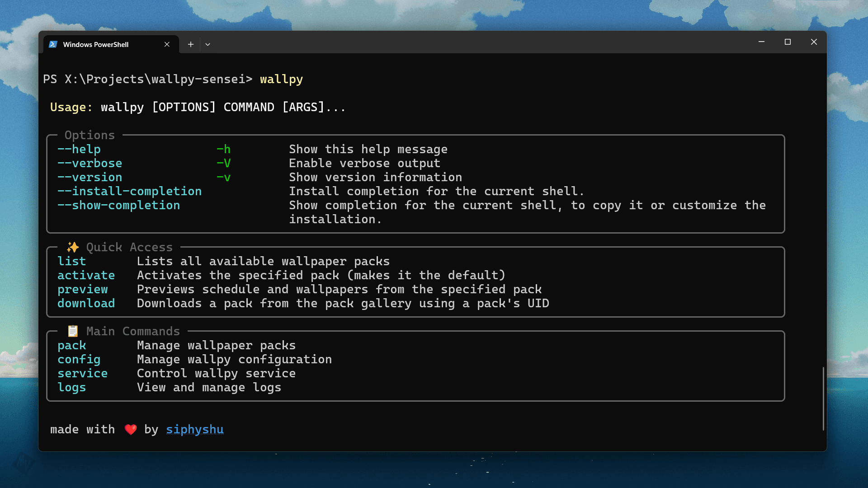Viewport: 868px width, 488px height.
Task: Select the Windows PowerShell tab
Action: pos(111,44)
